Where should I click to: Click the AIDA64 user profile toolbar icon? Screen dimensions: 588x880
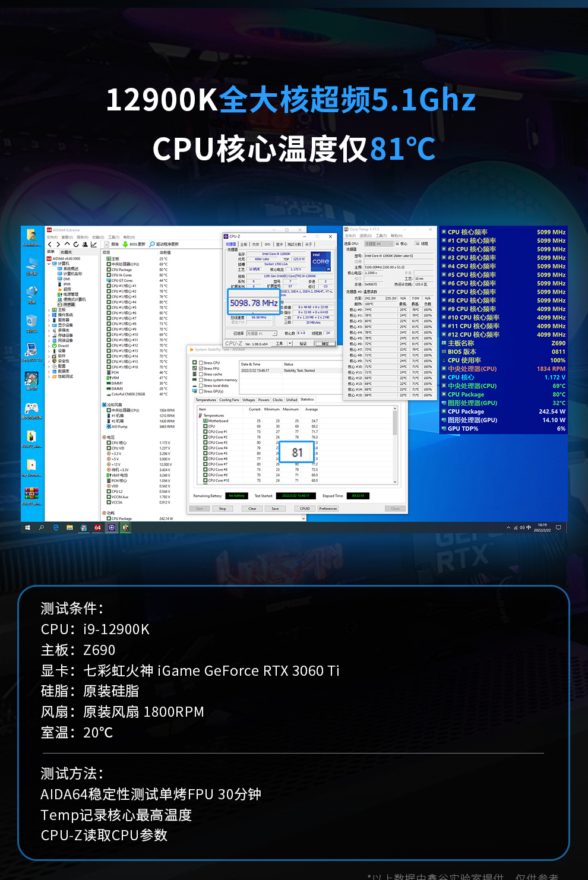pyautogui.click(x=85, y=244)
